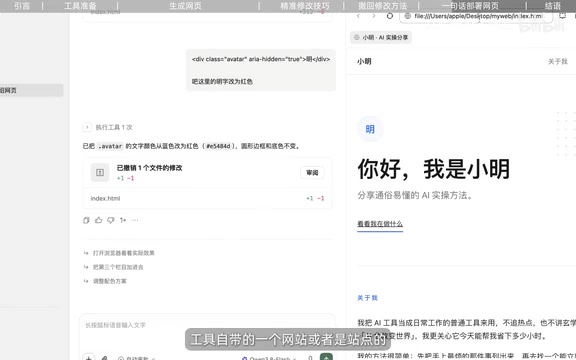Expand the 执行工具 1 次 section
The height and width of the screenshot is (360, 576).
[87, 127]
